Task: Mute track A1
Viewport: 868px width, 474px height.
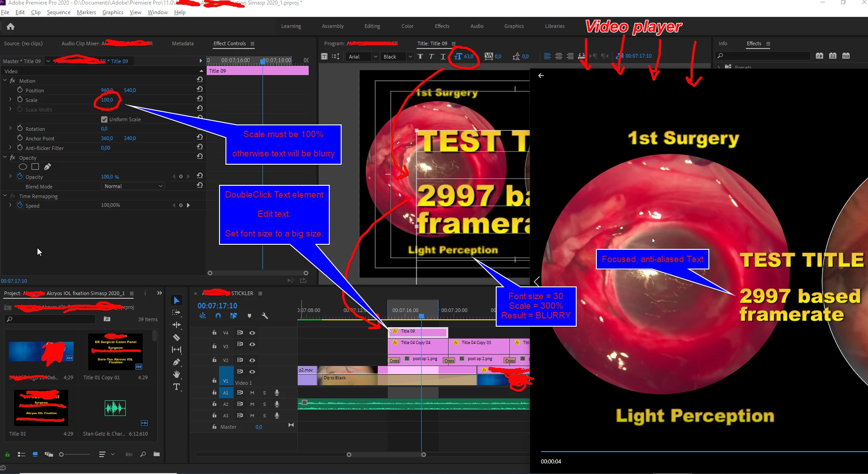Action: point(252,393)
